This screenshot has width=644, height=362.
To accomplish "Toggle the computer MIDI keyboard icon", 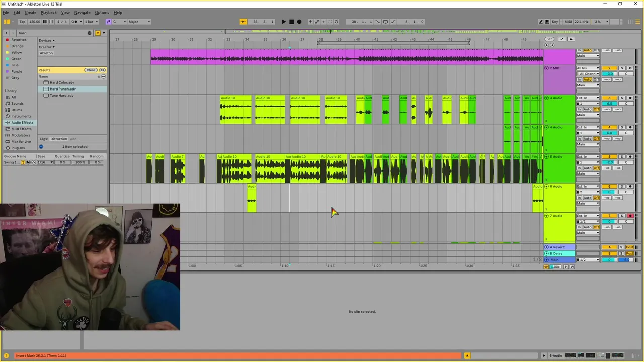I will point(547,22).
